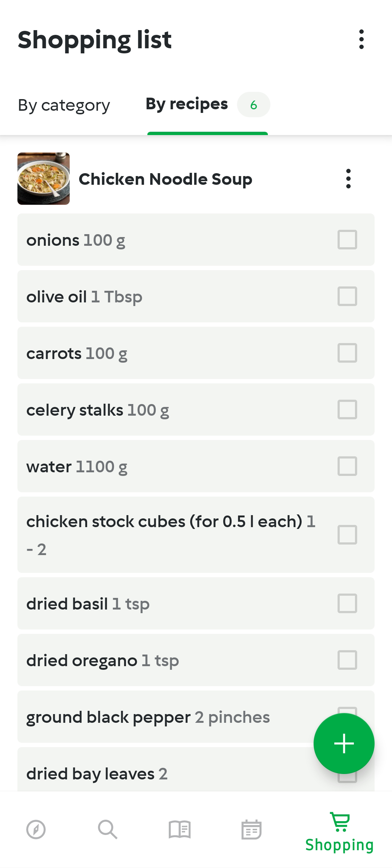Open Chicken Noodle Soup options menu
Viewport: 392px width, 868px height.
(x=348, y=179)
